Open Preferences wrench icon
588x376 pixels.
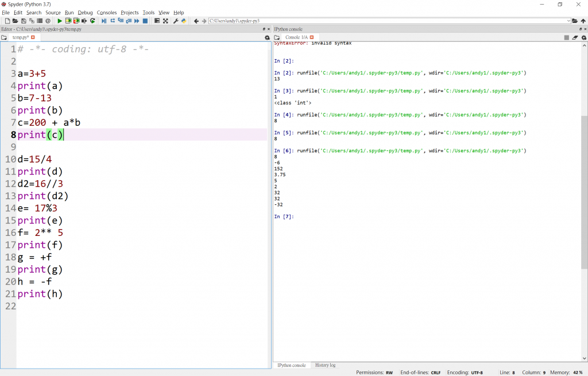(x=176, y=21)
